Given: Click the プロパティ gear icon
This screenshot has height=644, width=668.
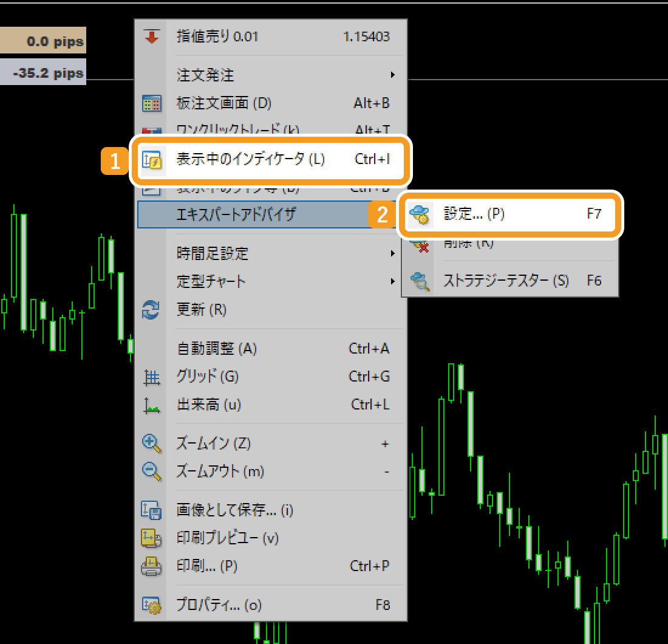Looking at the screenshot, I should click(151, 605).
